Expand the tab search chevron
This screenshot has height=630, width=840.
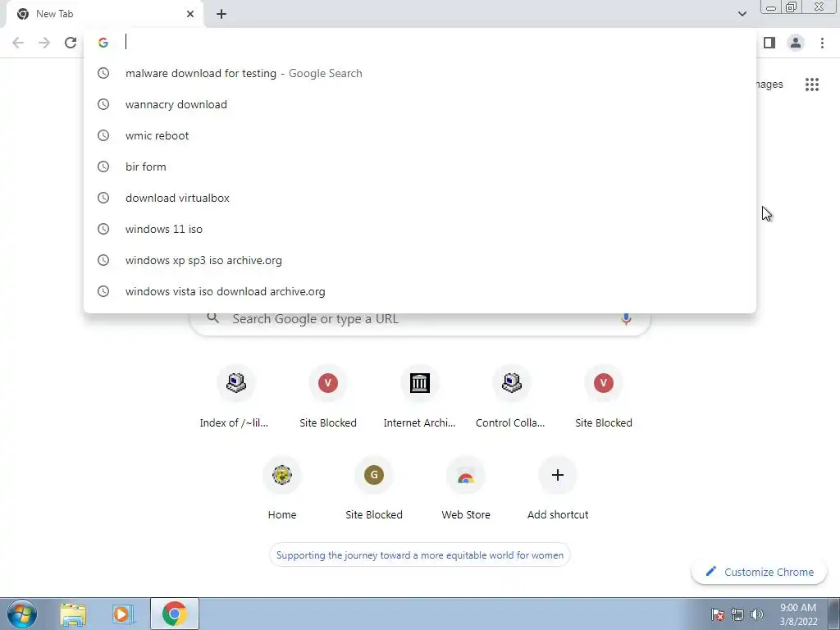(x=742, y=14)
